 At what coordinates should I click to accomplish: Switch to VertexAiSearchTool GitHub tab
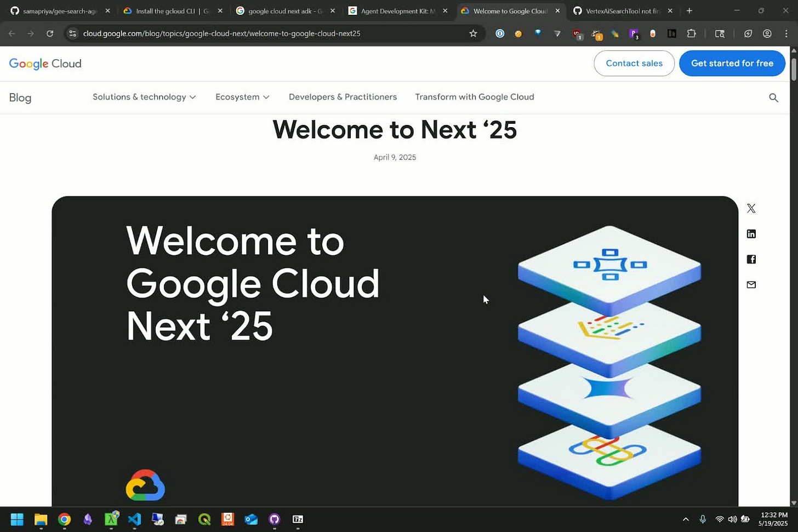(623, 11)
